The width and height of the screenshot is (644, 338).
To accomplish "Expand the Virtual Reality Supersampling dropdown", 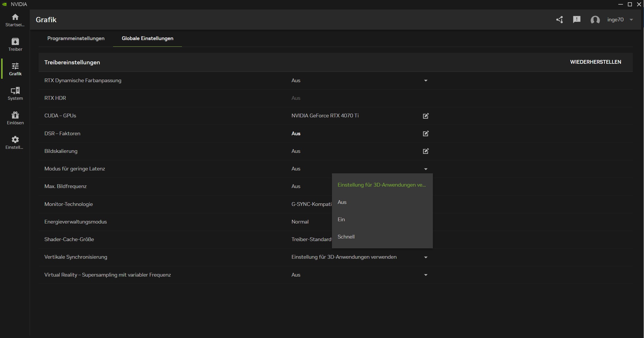I will tap(426, 275).
